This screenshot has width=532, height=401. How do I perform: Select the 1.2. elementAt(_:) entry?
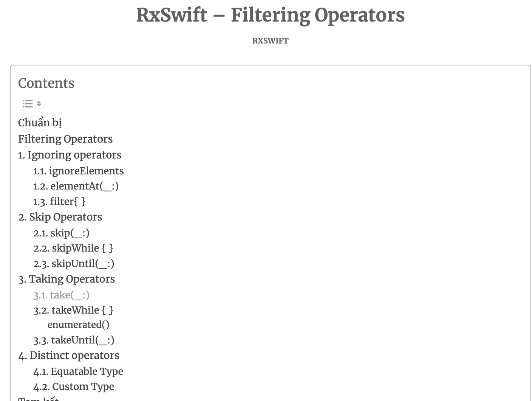pyautogui.click(x=76, y=186)
